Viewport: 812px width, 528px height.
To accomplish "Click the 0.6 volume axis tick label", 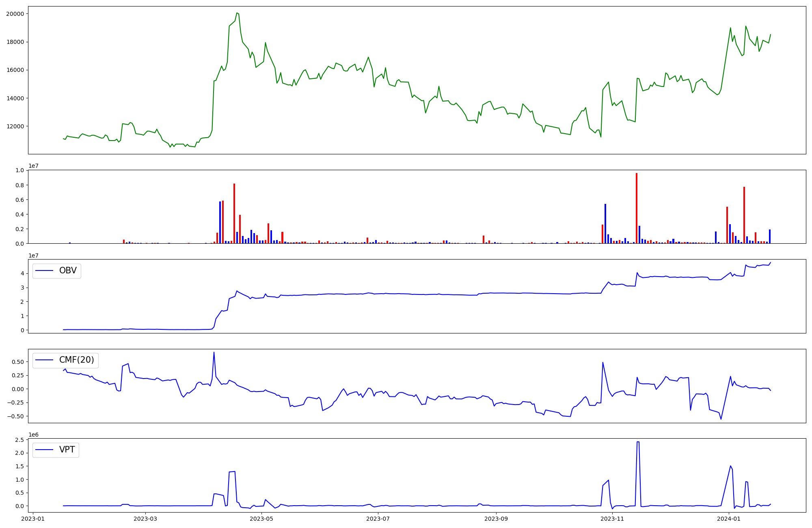I will point(19,200).
